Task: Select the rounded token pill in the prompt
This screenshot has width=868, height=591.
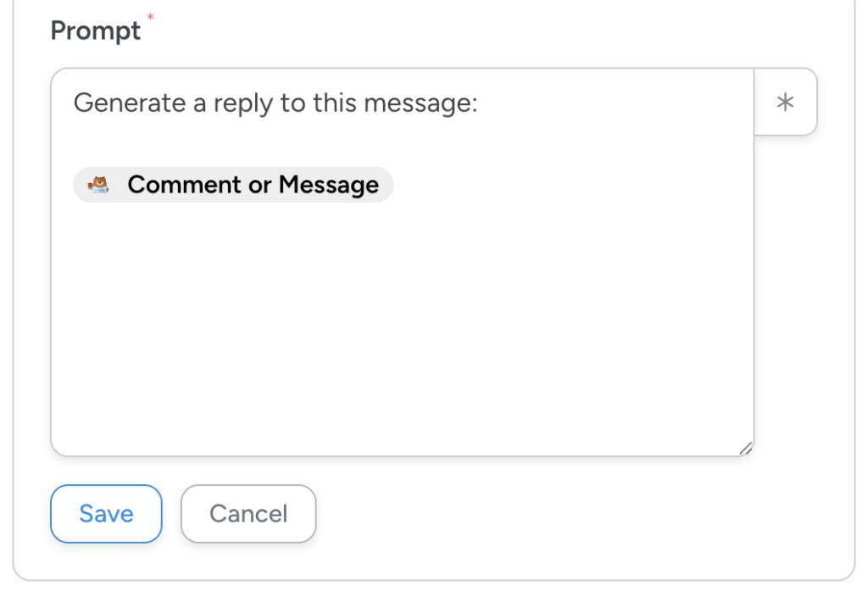Action: [x=233, y=184]
